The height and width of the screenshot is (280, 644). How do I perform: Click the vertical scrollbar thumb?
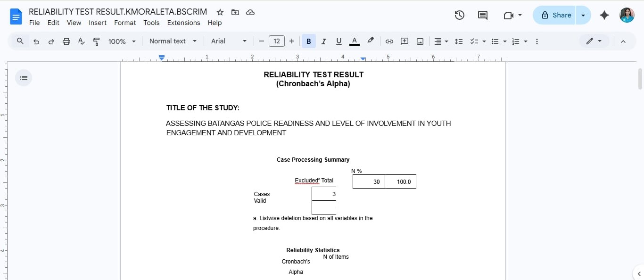[x=640, y=79]
